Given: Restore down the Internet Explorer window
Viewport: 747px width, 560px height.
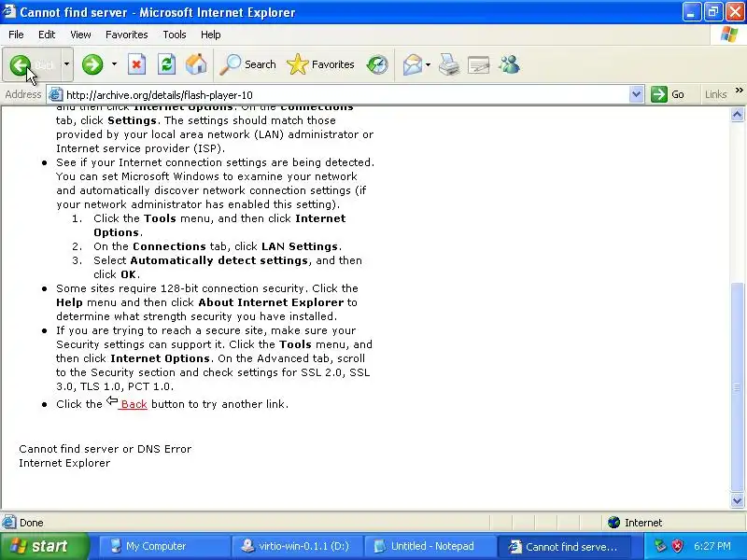Looking at the screenshot, I should (712, 12).
